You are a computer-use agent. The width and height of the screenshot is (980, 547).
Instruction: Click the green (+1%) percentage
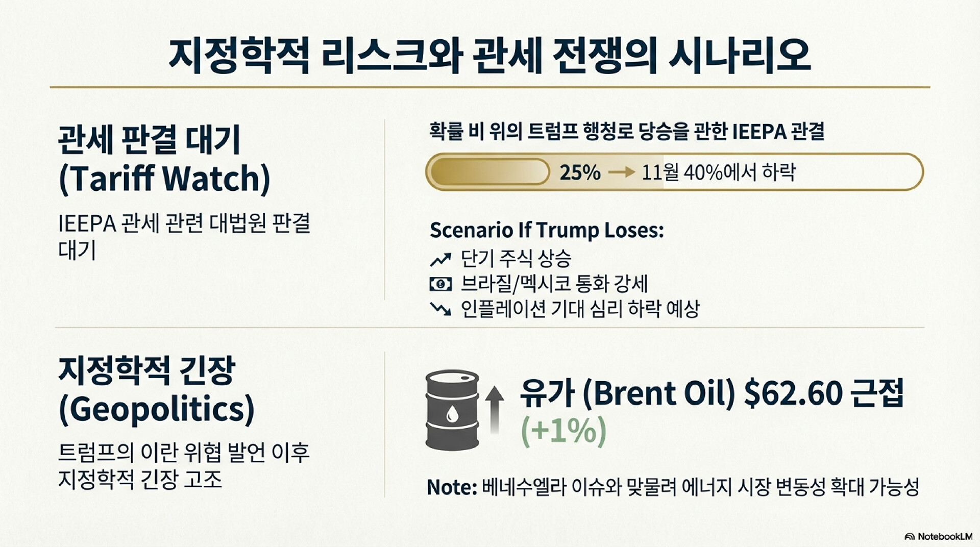(563, 431)
